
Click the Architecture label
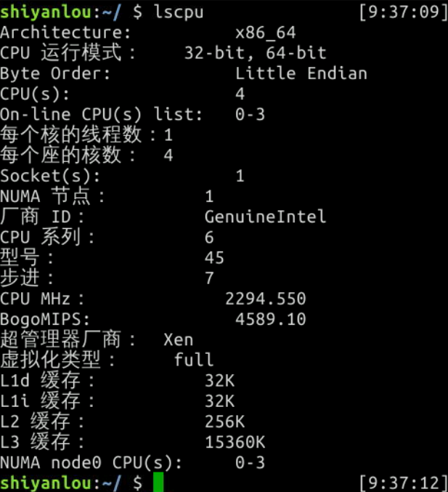pyautogui.click(x=65, y=33)
